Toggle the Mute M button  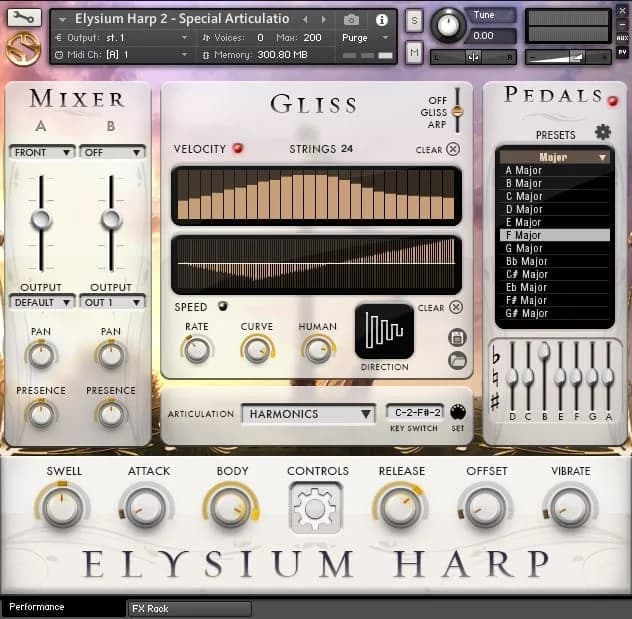click(x=414, y=52)
